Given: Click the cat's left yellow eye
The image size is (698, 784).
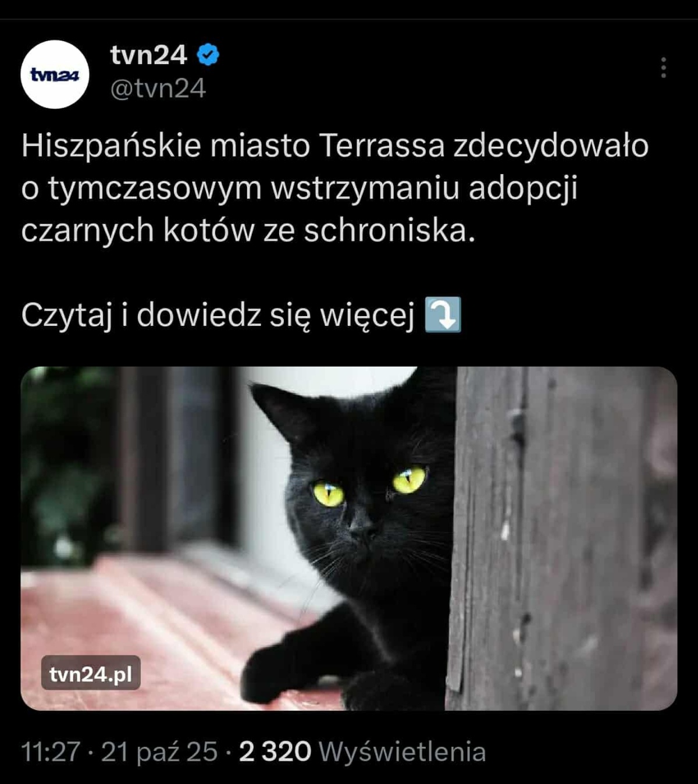Looking at the screenshot, I should coord(328,494).
